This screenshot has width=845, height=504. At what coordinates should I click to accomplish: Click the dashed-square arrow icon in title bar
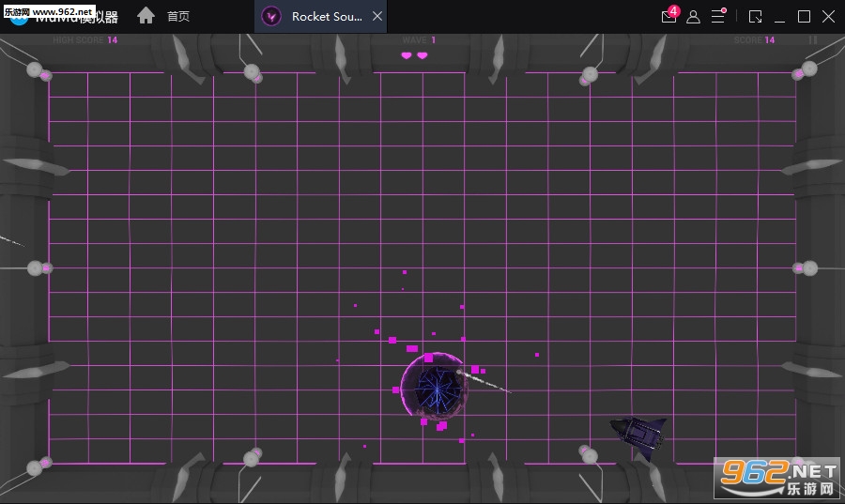click(755, 16)
